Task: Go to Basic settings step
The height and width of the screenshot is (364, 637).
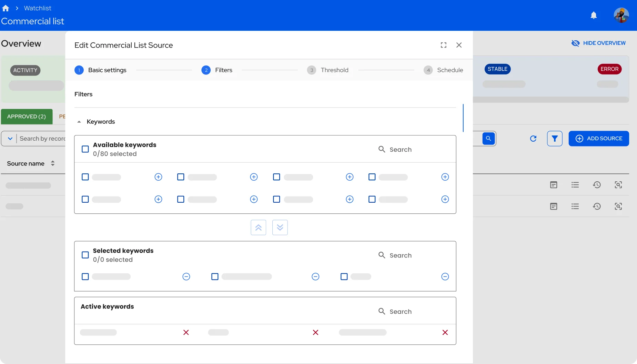Action: pos(100,70)
